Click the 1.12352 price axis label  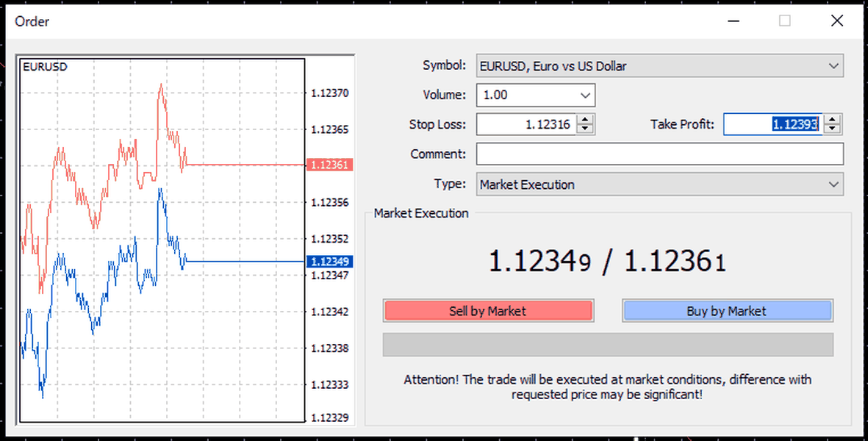330,239
